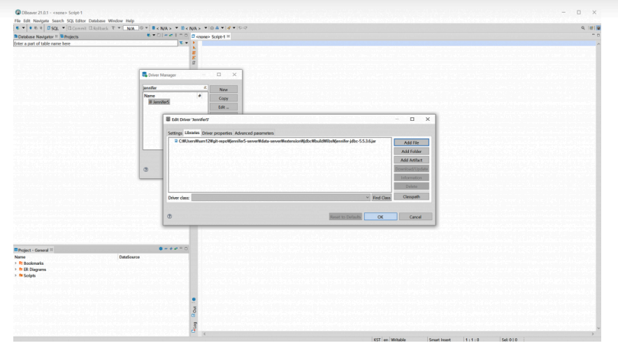This screenshot has width=618, height=364.
Task: Click the Find Class button
Action: click(381, 198)
